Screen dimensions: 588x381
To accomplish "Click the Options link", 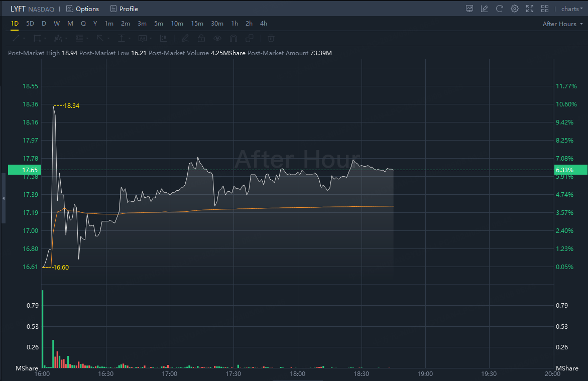I will [x=87, y=9].
